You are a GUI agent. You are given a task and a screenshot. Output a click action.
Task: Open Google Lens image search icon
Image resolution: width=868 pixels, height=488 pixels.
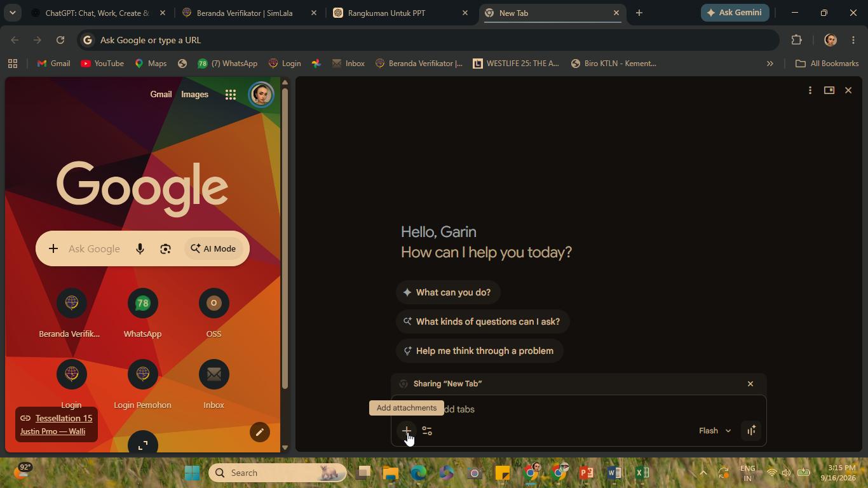pyautogui.click(x=165, y=249)
